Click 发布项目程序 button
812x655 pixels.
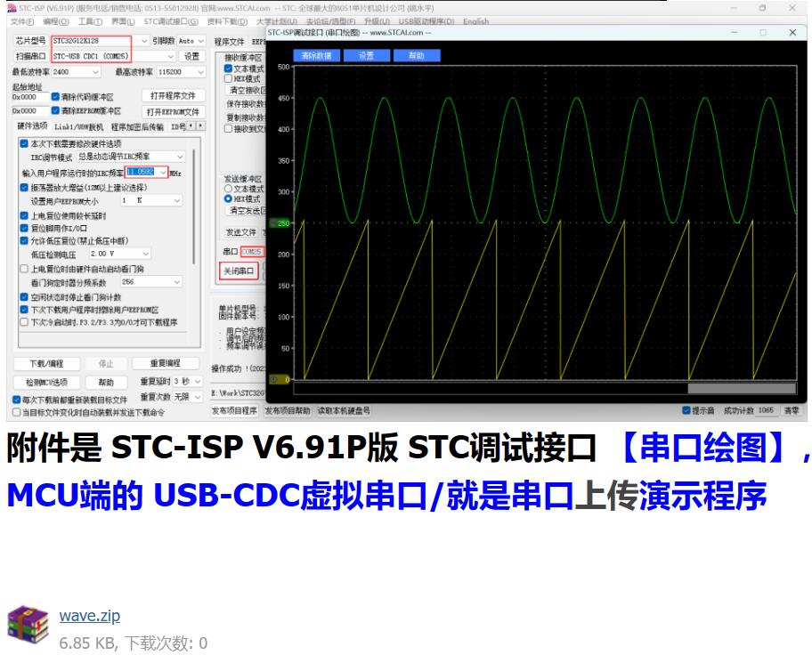click(x=234, y=410)
